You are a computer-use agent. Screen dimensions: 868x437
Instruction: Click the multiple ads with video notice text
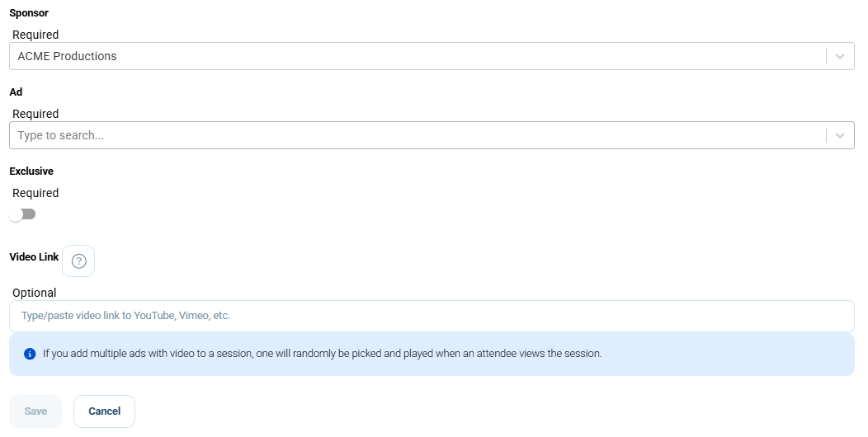322,354
